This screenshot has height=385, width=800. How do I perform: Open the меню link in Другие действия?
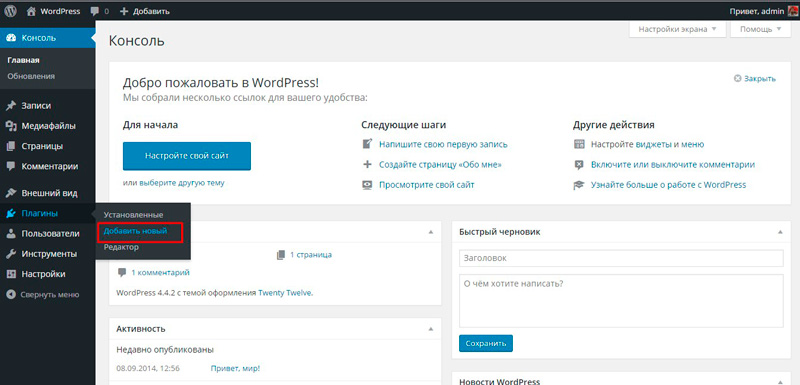[x=693, y=144]
